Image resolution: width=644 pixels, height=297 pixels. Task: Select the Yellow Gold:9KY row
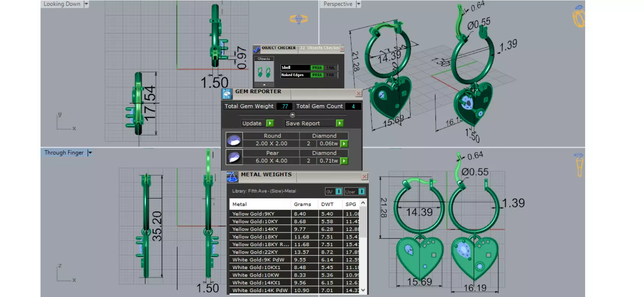click(294, 214)
